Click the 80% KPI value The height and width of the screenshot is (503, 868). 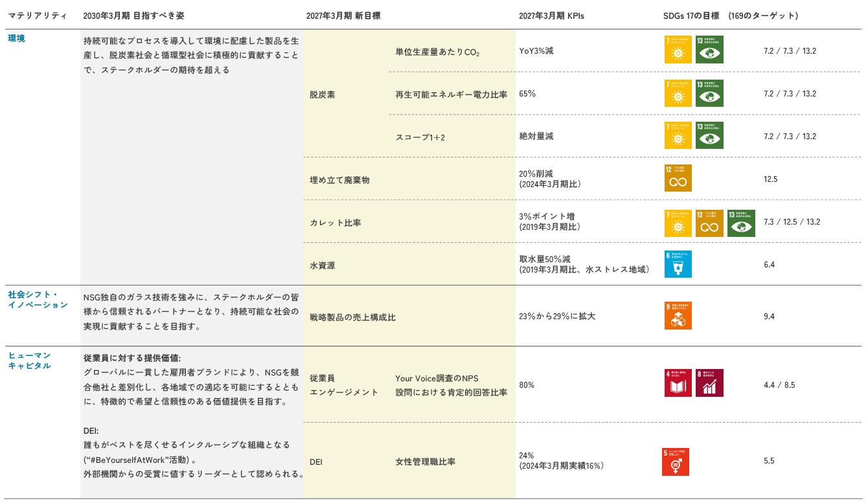527,385
